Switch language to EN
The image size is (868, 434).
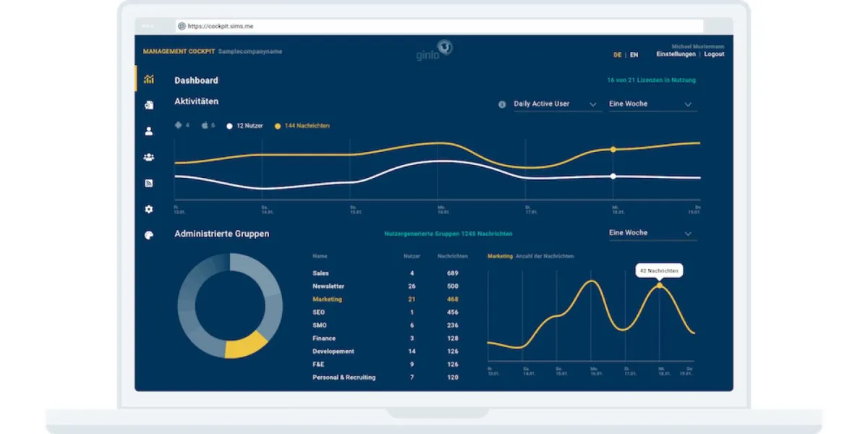[634, 55]
